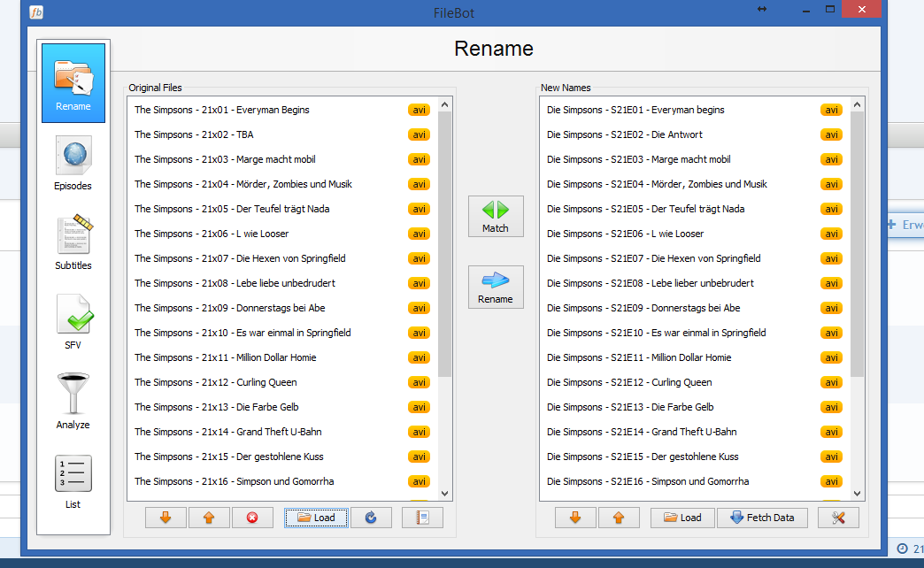Select 'The Simpsons - 21x09 - Donnerstags bei Abe'

click(283, 308)
